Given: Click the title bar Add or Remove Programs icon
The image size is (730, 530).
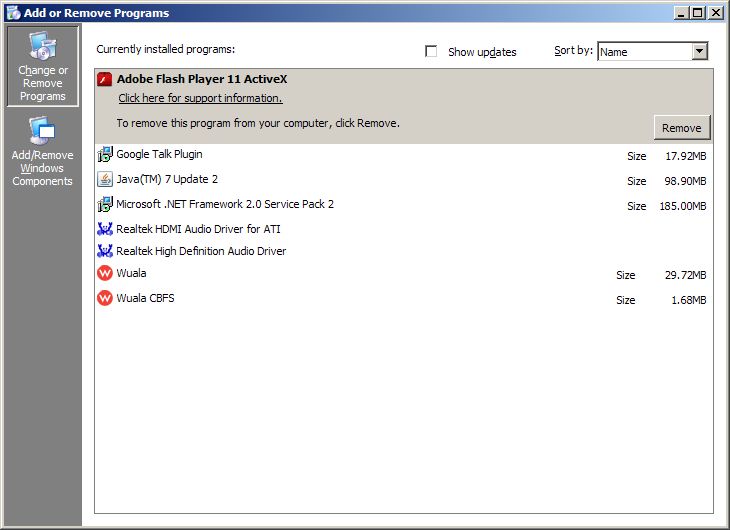Looking at the screenshot, I should click(13, 13).
